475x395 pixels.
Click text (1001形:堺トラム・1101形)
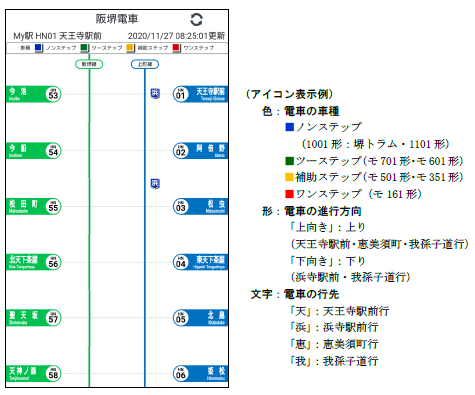[376, 144]
